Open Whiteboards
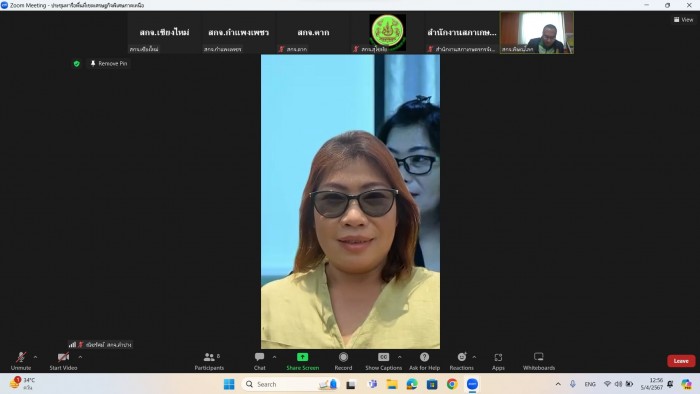700x394 pixels. (539, 361)
